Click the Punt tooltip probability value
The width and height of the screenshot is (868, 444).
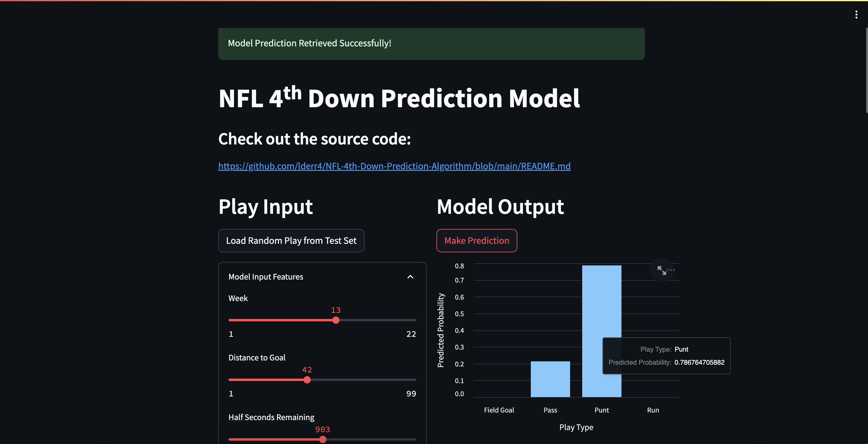tap(699, 362)
